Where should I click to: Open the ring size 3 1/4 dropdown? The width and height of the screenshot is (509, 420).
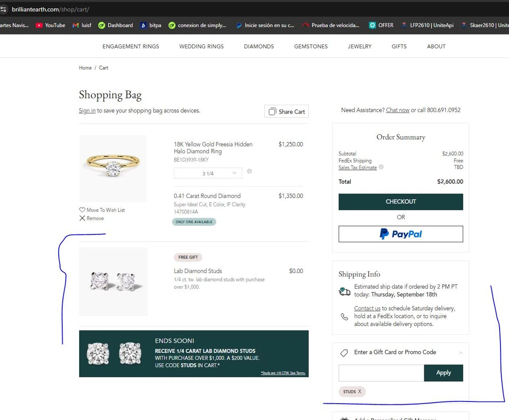point(208,173)
